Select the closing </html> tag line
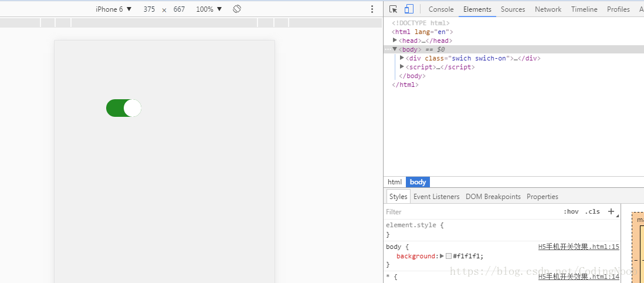The height and width of the screenshot is (283, 644). pyautogui.click(x=405, y=85)
